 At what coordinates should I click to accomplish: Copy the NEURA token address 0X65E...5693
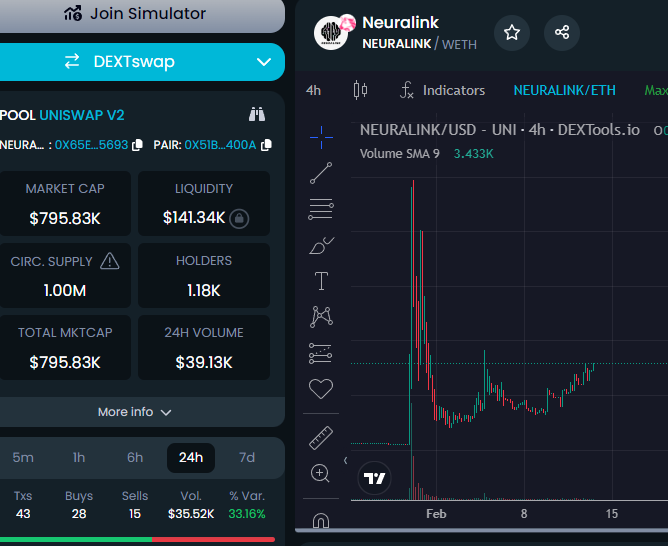137,145
